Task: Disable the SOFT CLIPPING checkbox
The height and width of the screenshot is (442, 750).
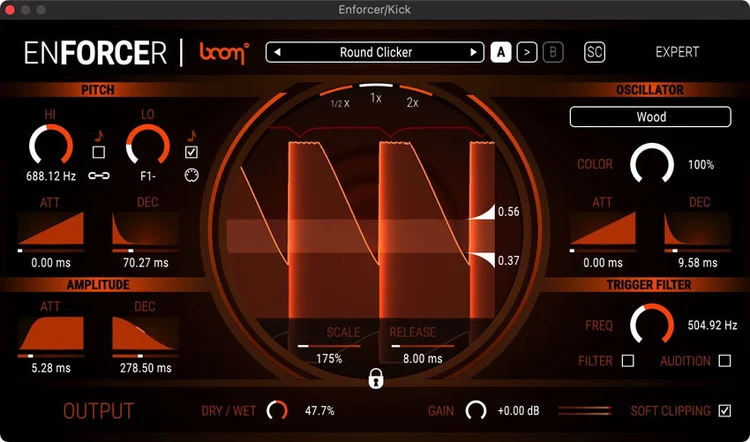Action: pos(725,410)
